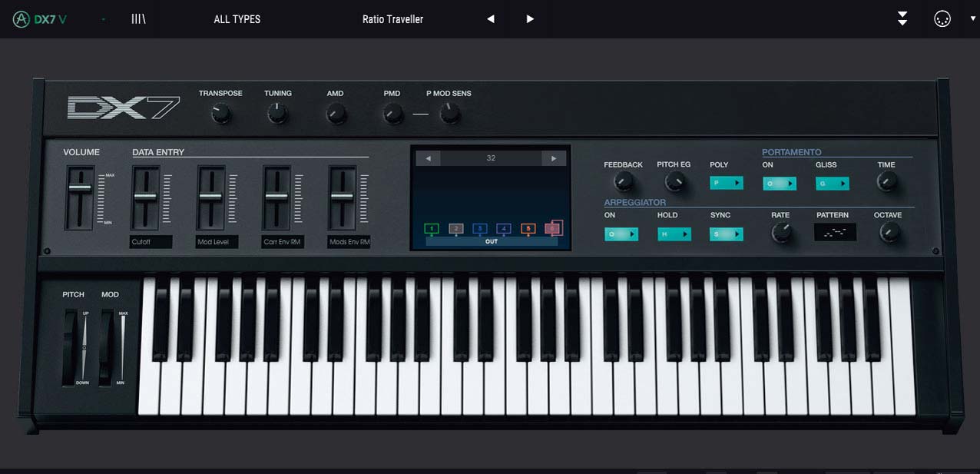Image resolution: width=980 pixels, height=474 pixels.
Task: Click the Arturia DX7 V logo
Action: [x=40, y=19]
